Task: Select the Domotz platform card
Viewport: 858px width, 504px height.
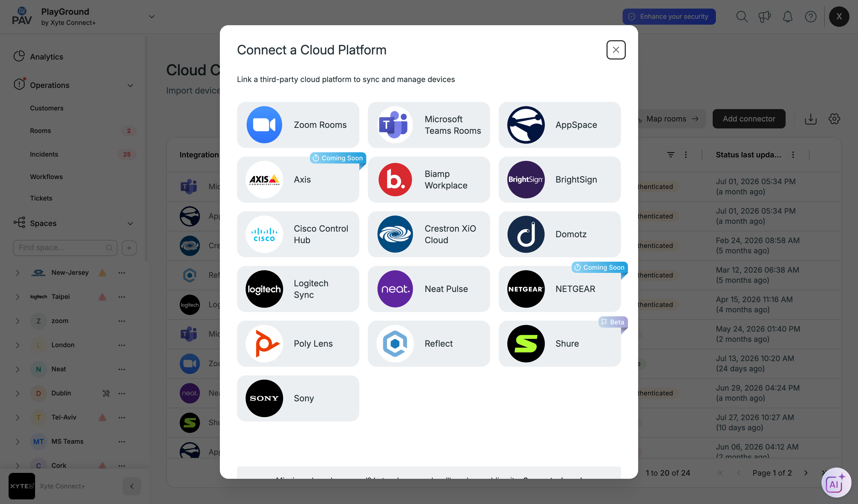Action: [x=559, y=234]
